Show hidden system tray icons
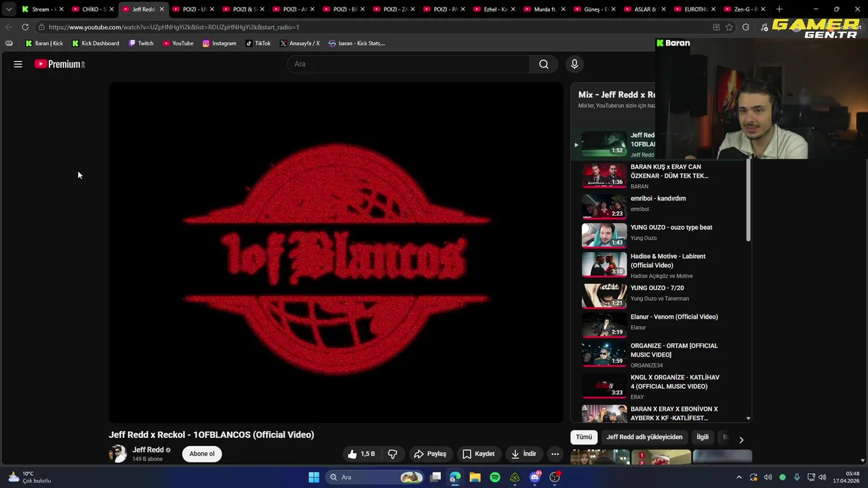This screenshot has height=488, width=868. (739, 477)
